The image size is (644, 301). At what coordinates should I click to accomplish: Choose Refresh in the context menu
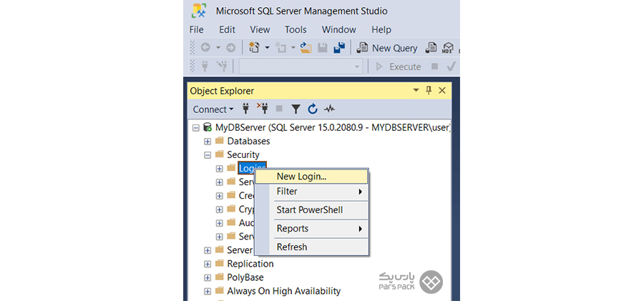point(311,247)
